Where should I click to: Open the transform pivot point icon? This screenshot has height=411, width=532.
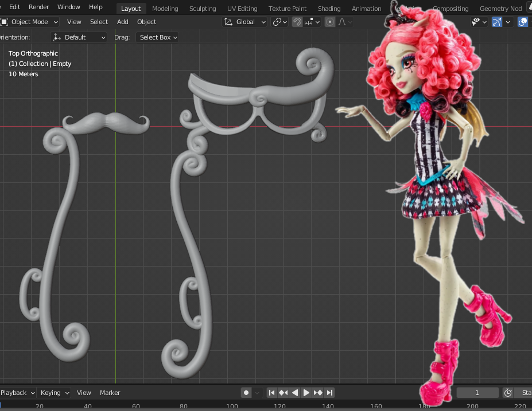277,22
